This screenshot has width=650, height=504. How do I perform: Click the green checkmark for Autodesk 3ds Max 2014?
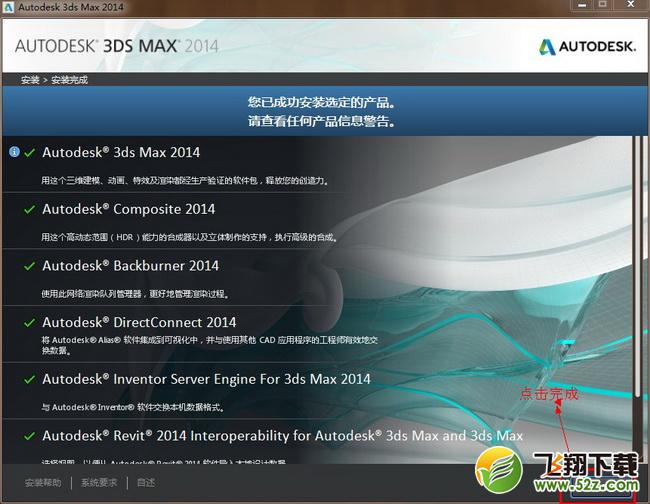[29, 153]
